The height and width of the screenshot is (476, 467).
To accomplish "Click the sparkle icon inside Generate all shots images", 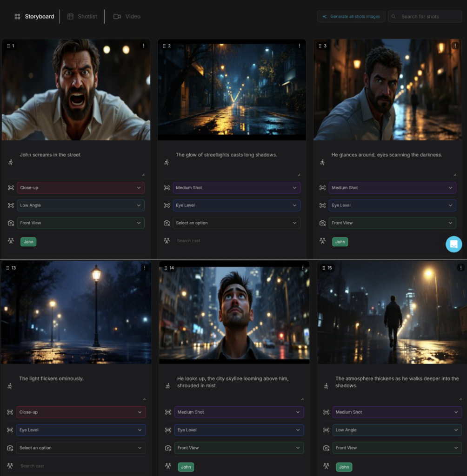I will 325,16.
